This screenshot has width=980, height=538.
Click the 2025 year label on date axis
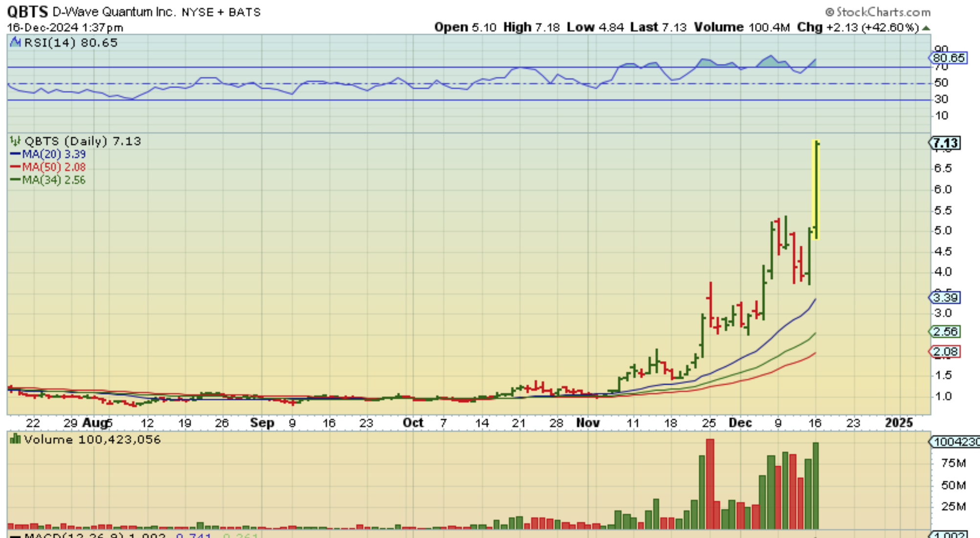coord(899,423)
